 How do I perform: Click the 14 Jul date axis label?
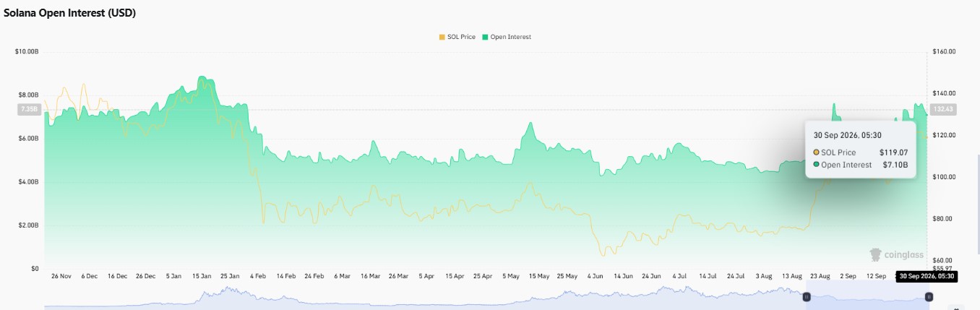[708, 276]
